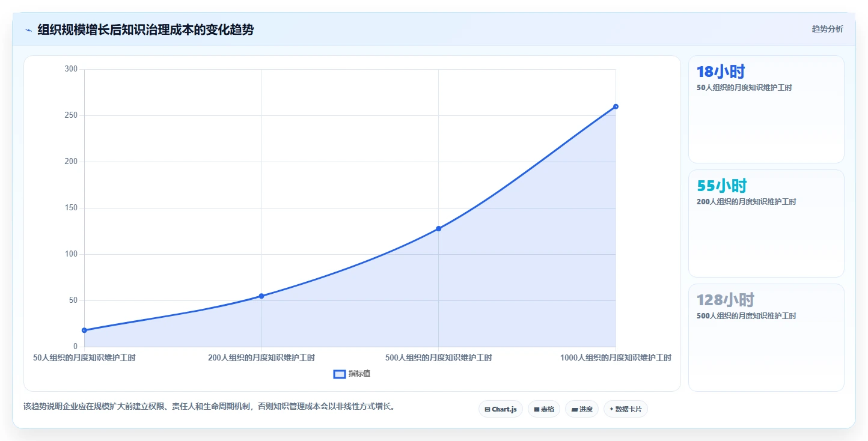Image resolution: width=868 pixels, height=441 pixels.
Task: Click the y-axis value 250
Action: (x=72, y=115)
